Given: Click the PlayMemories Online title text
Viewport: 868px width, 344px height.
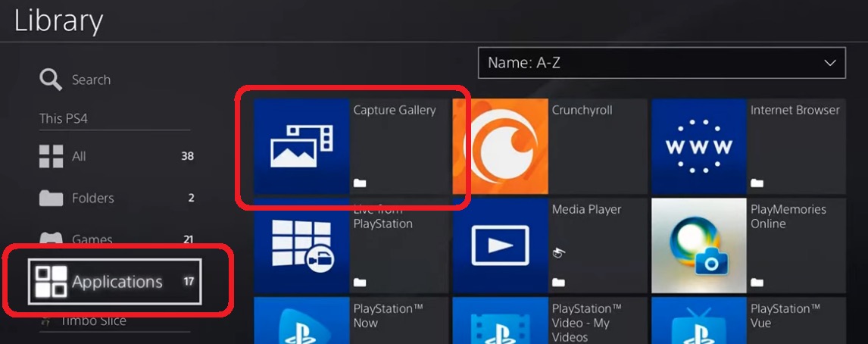Looking at the screenshot, I should pos(788,217).
